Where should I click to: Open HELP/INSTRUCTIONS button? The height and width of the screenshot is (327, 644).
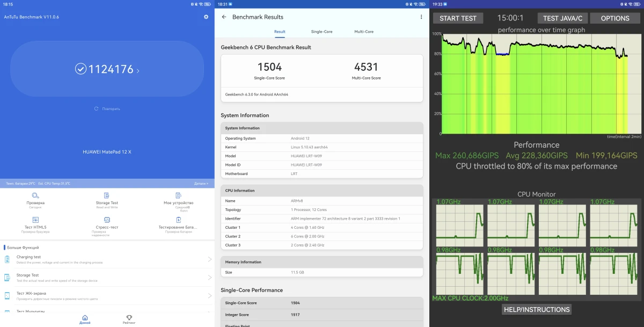click(x=536, y=309)
